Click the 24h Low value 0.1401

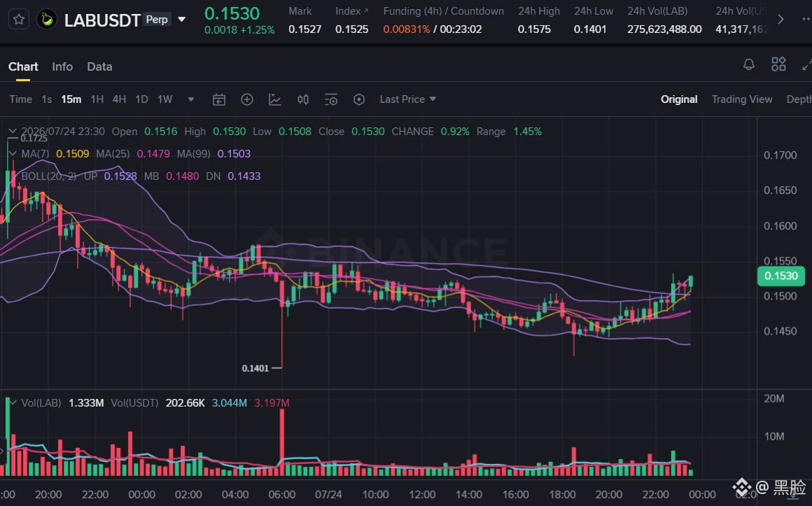[590, 29]
